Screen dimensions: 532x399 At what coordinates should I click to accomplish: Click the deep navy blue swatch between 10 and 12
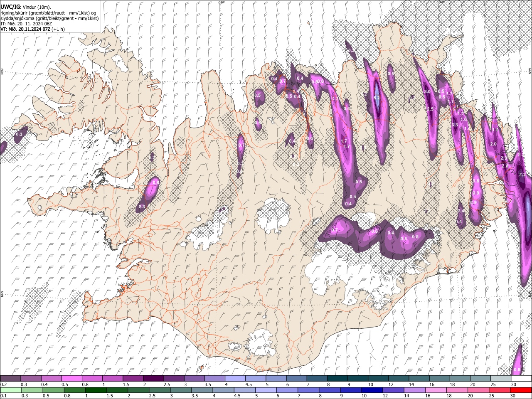click(372, 390)
